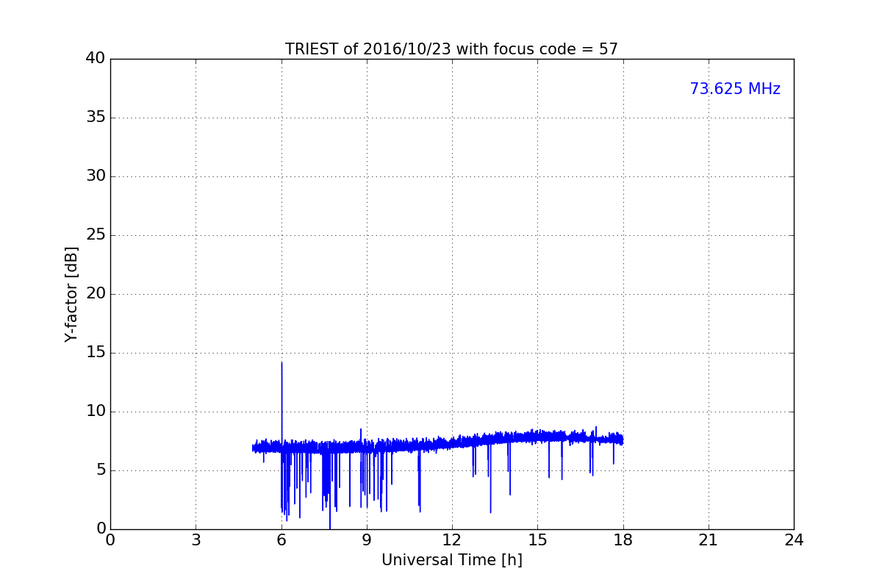The width and height of the screenshot is (882, 588).
Task: Click x-axis tick label 12
Action: [452, 540]
